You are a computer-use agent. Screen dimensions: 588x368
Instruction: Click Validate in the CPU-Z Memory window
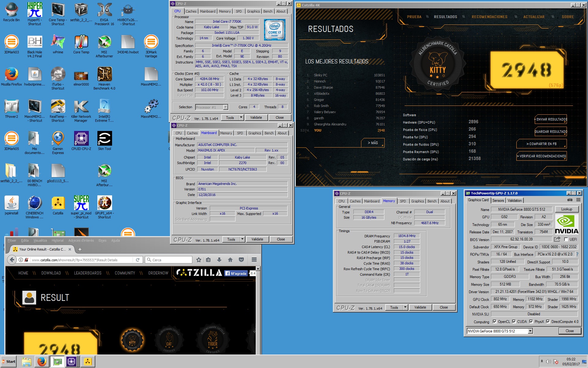(420, 307)
